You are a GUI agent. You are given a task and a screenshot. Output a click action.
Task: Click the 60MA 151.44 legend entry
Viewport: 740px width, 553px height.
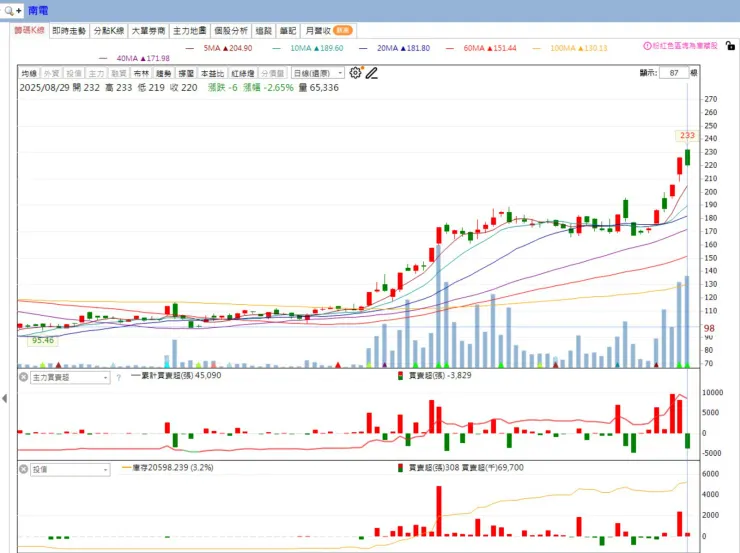pos(489,48)
